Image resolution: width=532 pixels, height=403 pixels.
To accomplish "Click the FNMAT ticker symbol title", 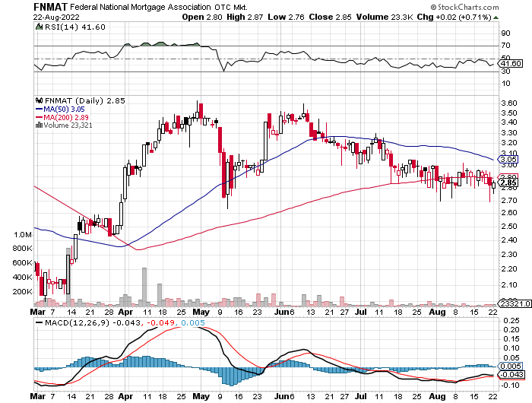I will tap(51, 7).
